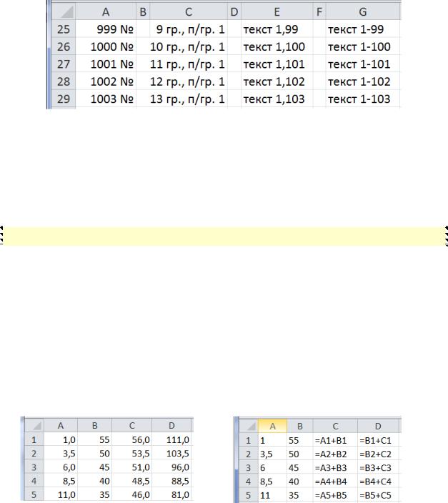Click cell with value 53,5
Image resolution: width=448 pixels, height=503 pixels.
(132, 454)
